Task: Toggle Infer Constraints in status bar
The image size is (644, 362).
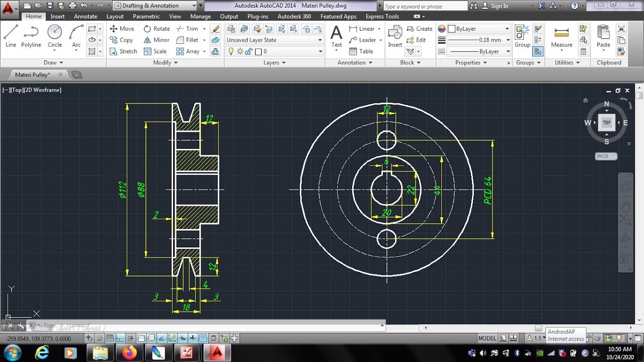Action: 89,338
